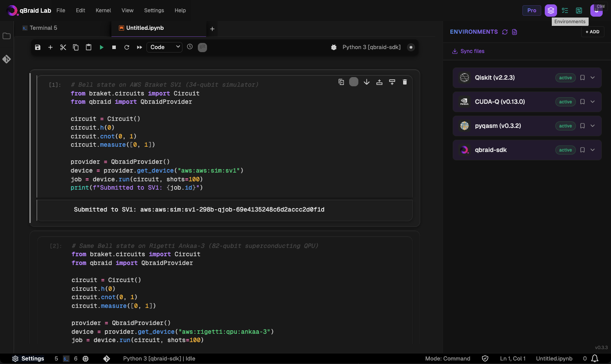The width and height of the screenshot is (611, 364).
Task: Switch kernel via Python 3 [qbraid-sdk] label
Action: [x=372, y=47]
